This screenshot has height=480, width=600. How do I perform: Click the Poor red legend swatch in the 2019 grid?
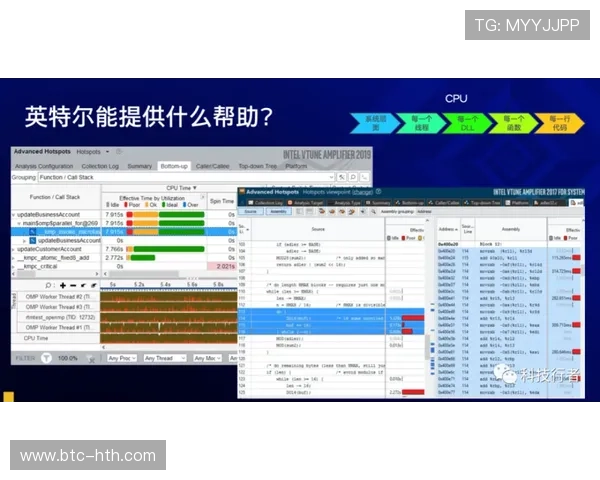tap(126, 205)
